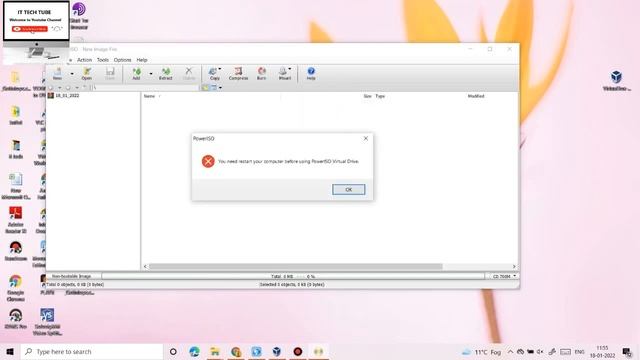Click the Burn toolbar icon
640x360 pixels.
[x=262, y=74]
